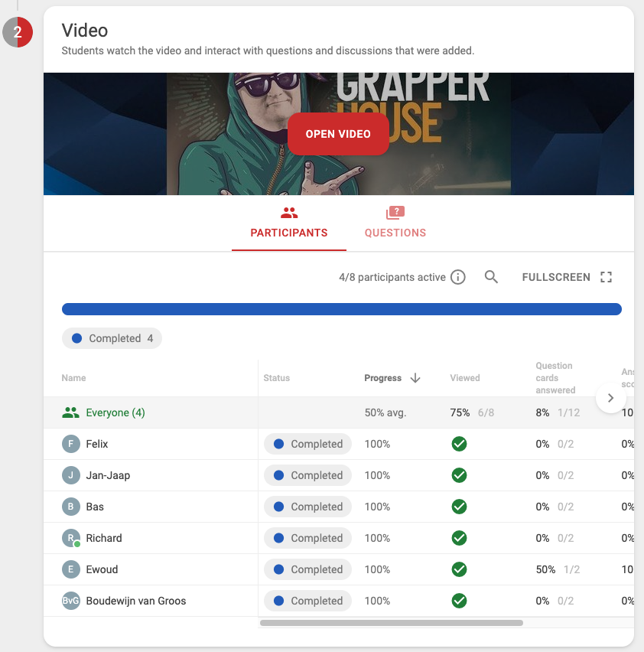Click Richard's viewed checkmark icon
Viewport: 644px width, 652px height.
click(459, 538)
